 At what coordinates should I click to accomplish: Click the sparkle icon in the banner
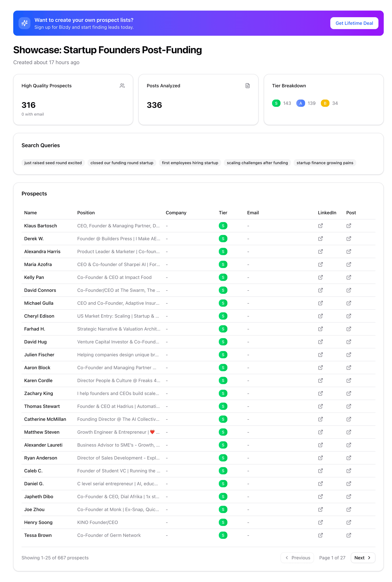point(24,23)
